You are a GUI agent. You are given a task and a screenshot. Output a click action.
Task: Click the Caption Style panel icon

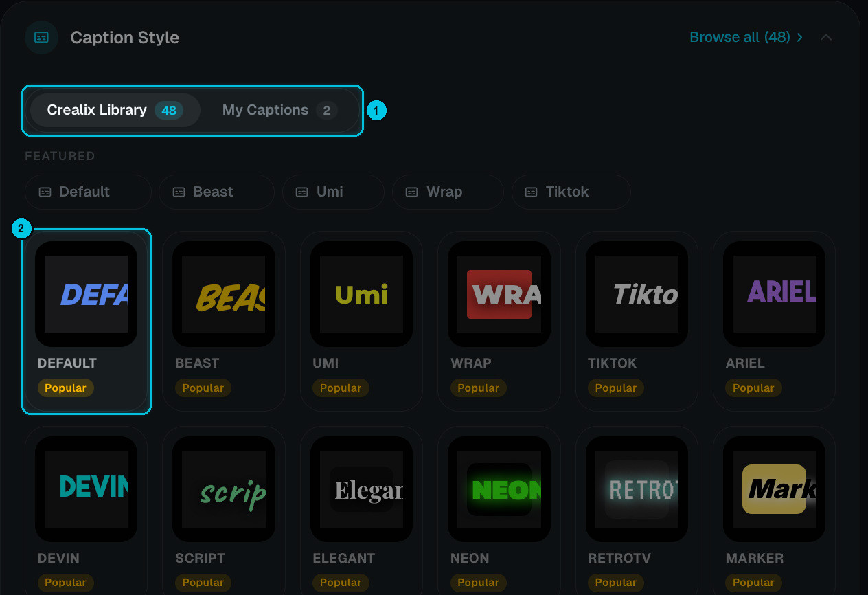[41, 37]
